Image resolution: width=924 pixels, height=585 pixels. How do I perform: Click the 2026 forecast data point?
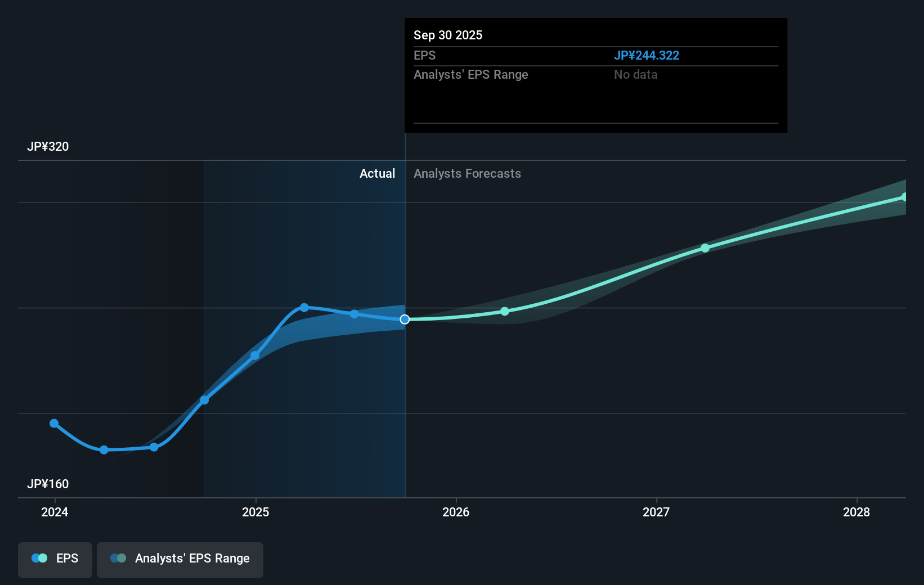(x=504, y=311)
